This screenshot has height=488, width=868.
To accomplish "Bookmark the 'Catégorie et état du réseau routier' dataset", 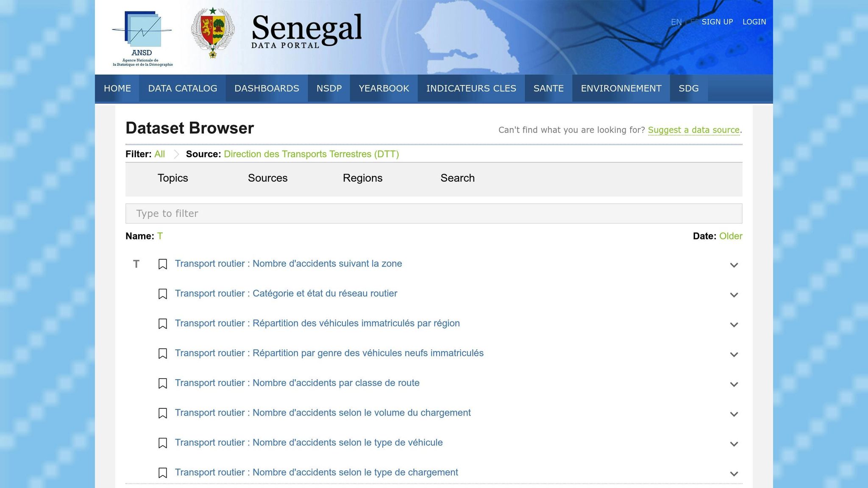I will (162, 294).
